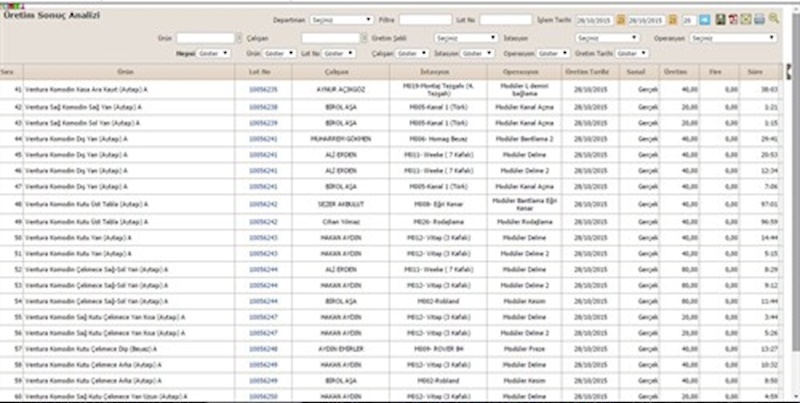
Task: Click the save disk icon in toolbar
Action: (x=720, y=19)
